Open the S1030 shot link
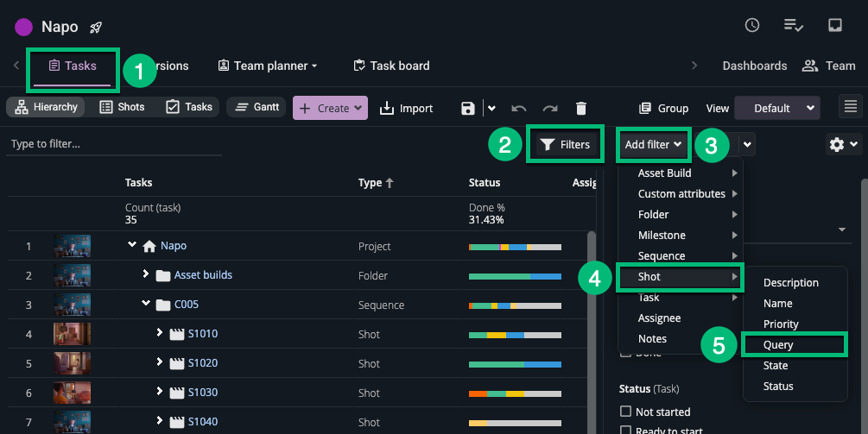This screenshot has height=434, width=868. [203, 393]
